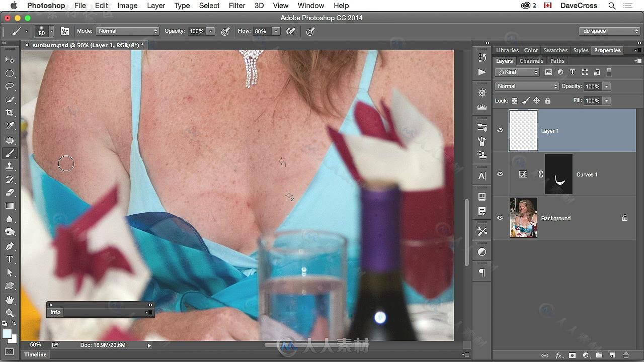Click the Spotlight search icon in menu bar
This screenshot has height=362, width=644.
click(x=612, y=6)
